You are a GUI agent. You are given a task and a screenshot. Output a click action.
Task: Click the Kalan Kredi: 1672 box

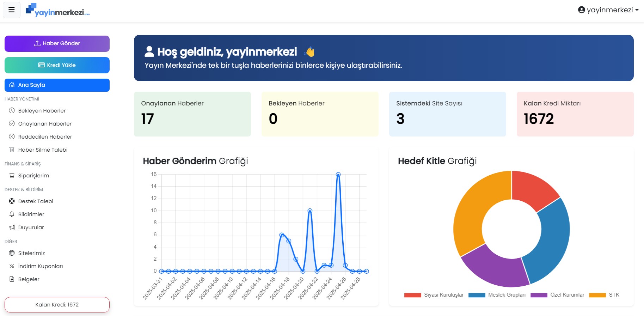pyautogui.click(x=57, y=305)
